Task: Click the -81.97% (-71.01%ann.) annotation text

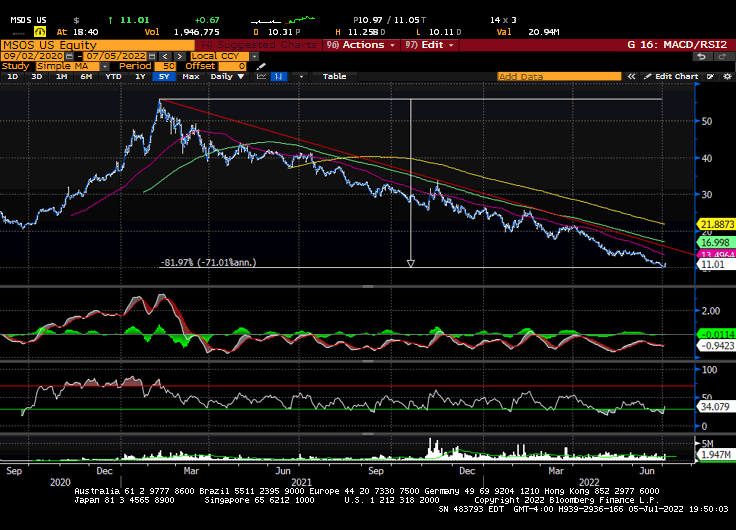Action: [x=208, y=262]
